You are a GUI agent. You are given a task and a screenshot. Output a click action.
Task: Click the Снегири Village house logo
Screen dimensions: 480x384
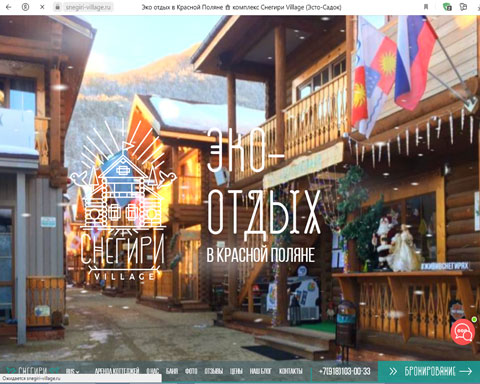pyautogui.click(x=123, y=200)
